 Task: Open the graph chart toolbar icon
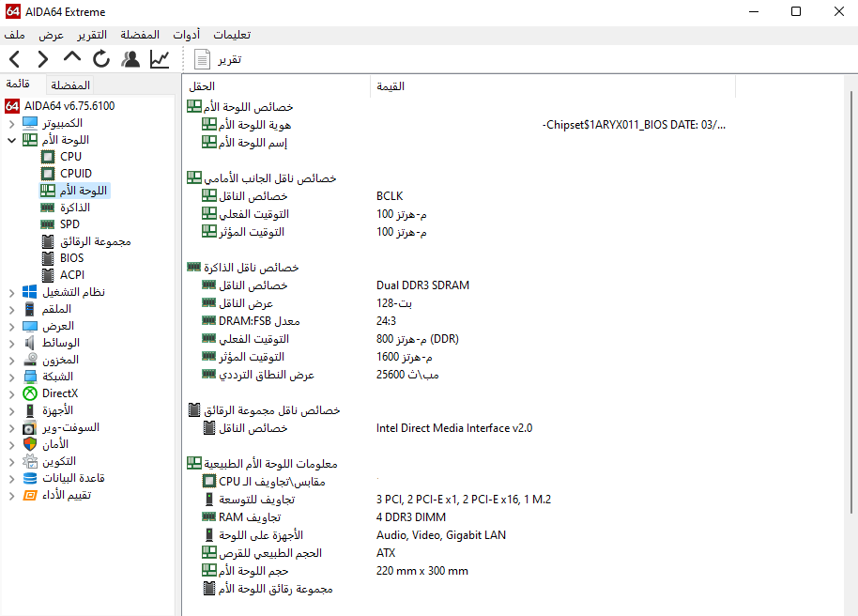(x=160, y=59)
